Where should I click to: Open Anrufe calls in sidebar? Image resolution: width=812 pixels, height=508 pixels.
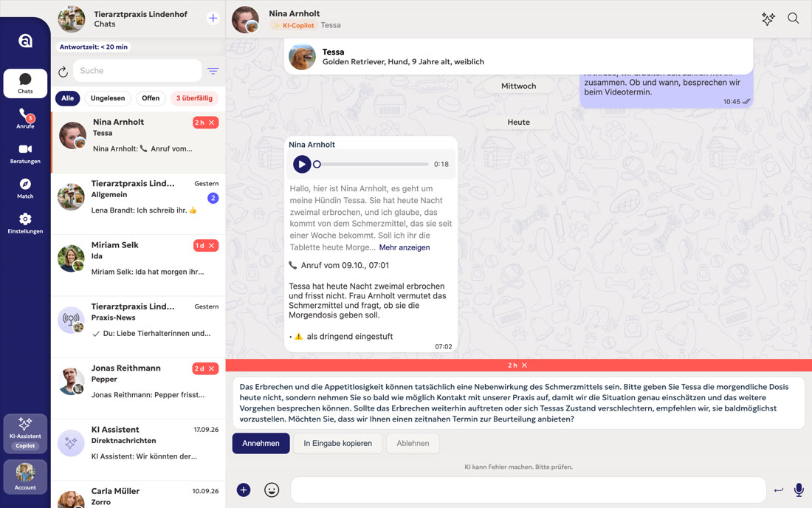25,119
